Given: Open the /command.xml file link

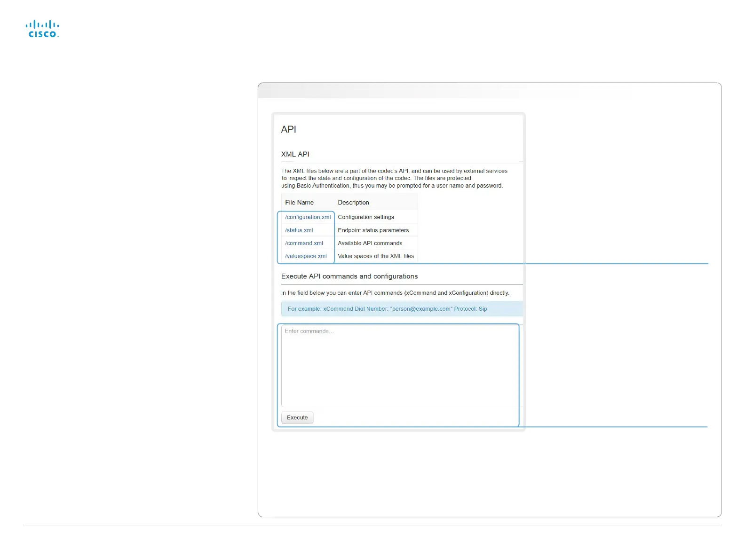Looking at the screenshot, I should click(x=304, y=243).
